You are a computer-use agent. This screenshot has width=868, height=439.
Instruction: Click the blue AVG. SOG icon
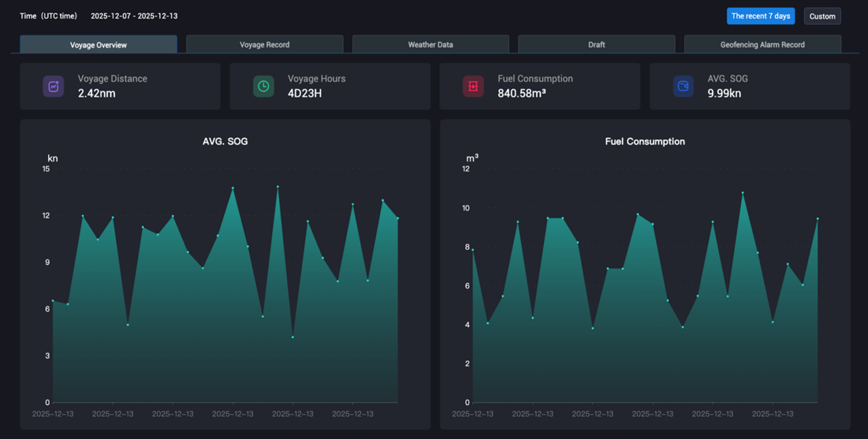(683, 87)
